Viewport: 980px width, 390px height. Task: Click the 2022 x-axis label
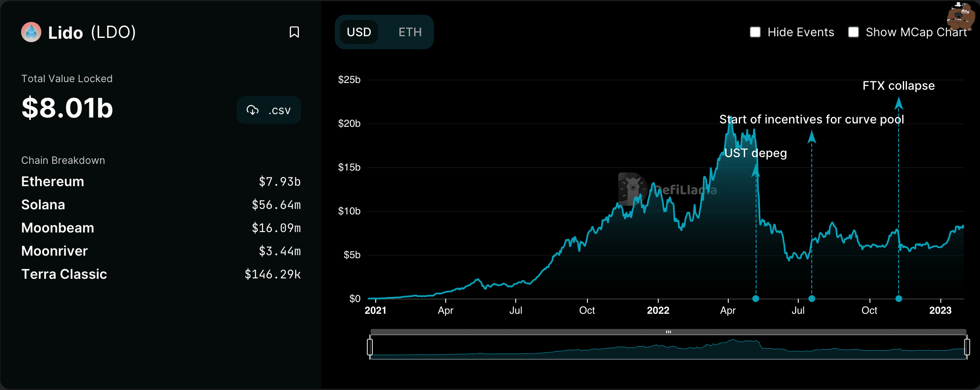[658, 310]
